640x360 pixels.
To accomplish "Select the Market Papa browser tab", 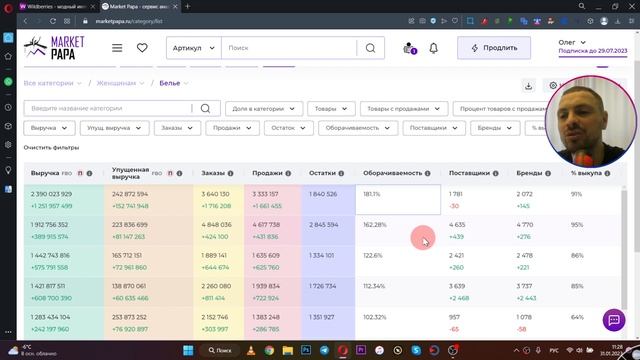I will tap(139, 7).
